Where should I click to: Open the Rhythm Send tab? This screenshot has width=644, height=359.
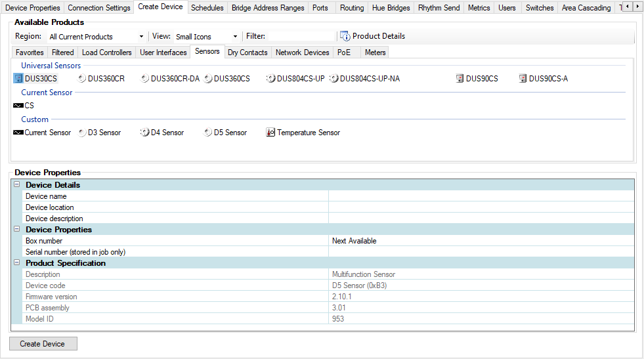point(439,8)
